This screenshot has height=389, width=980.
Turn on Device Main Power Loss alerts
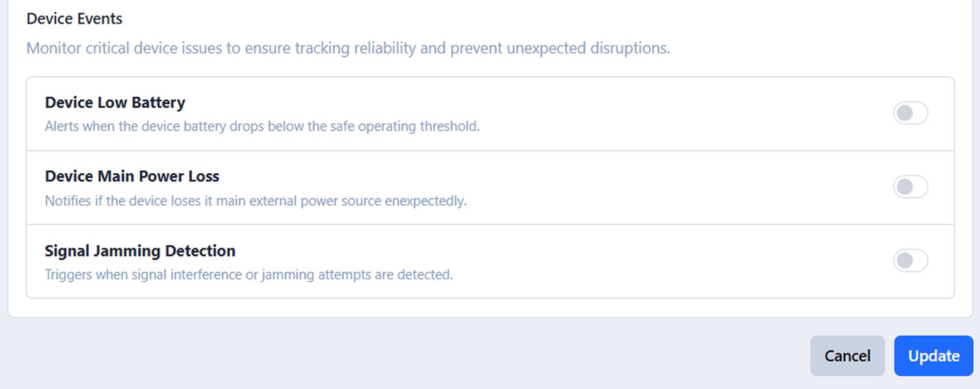point(910,187)
